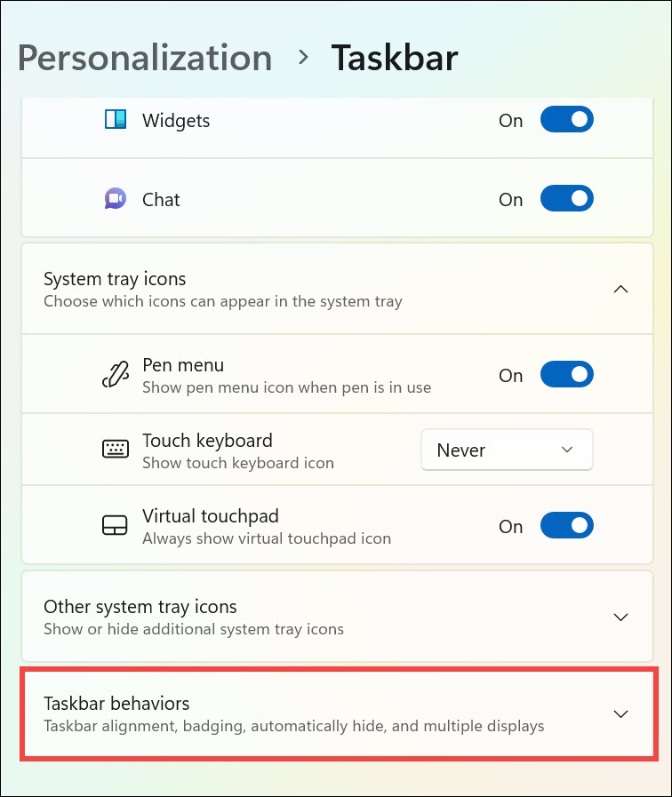672x797 pixels.
Task: Open the Touch keyboard Never dropdown
Action: [506, 450]
